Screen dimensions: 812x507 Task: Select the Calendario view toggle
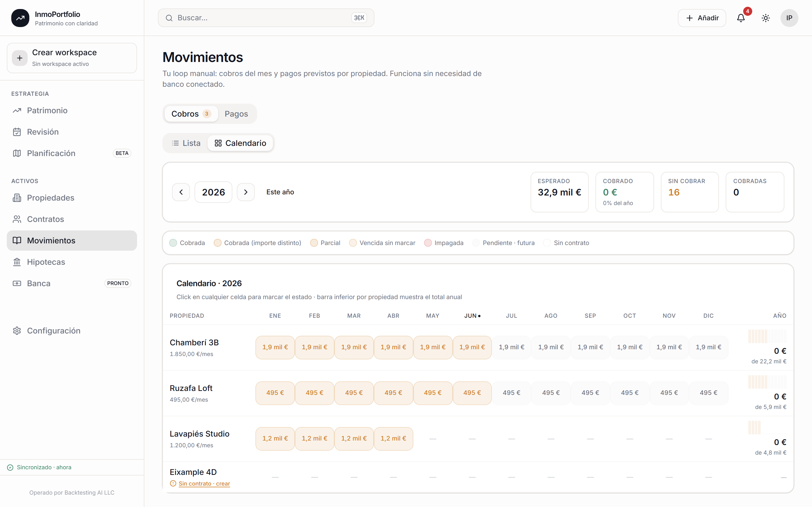[240, 143]
